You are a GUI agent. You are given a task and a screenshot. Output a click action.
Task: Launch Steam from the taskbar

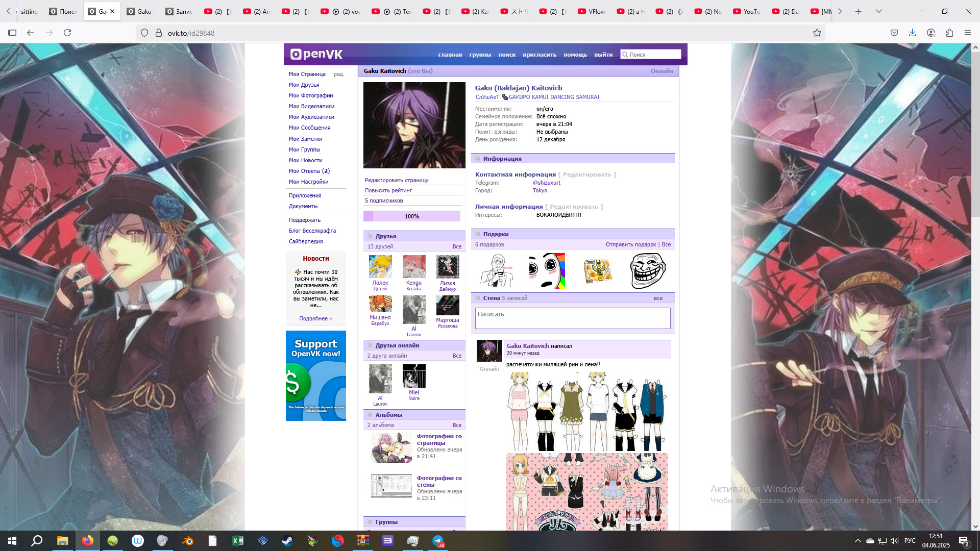coord(288,541)
